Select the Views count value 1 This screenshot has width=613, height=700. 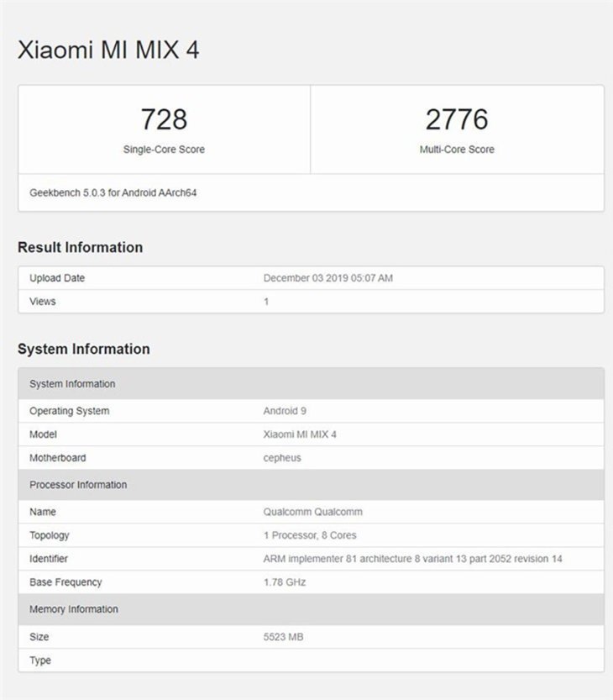click(x=266, y=302)
